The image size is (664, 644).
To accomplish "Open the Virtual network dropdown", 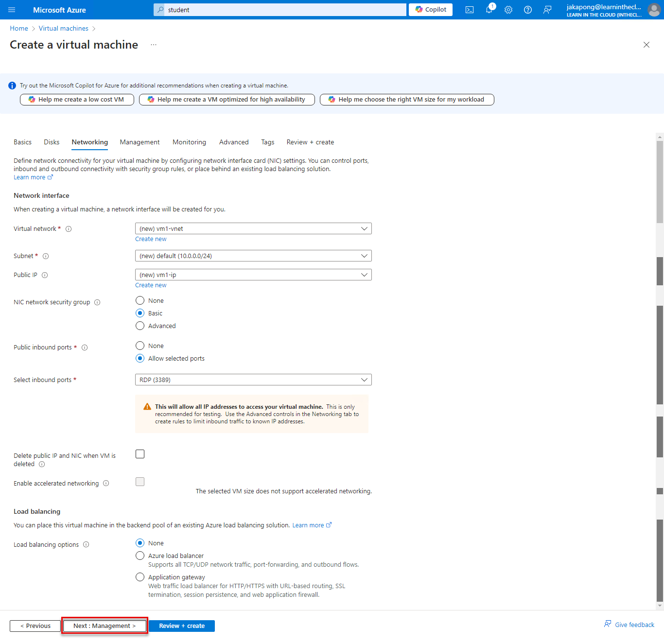I will (253, 228).
